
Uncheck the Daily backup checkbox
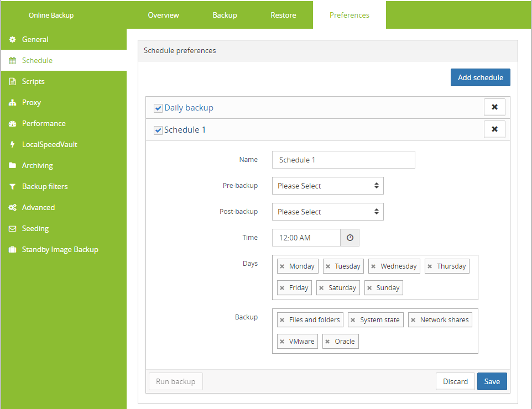[158, 108]
